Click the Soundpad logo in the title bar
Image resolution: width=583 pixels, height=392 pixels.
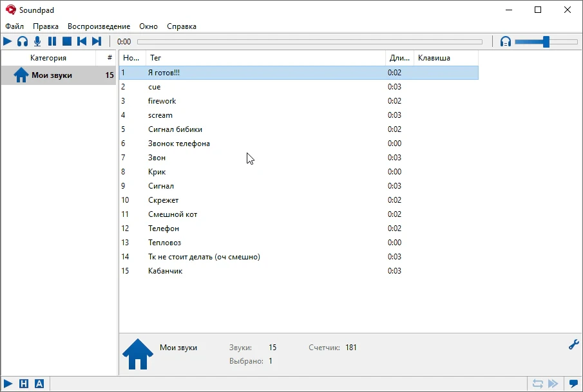[11, 10]
